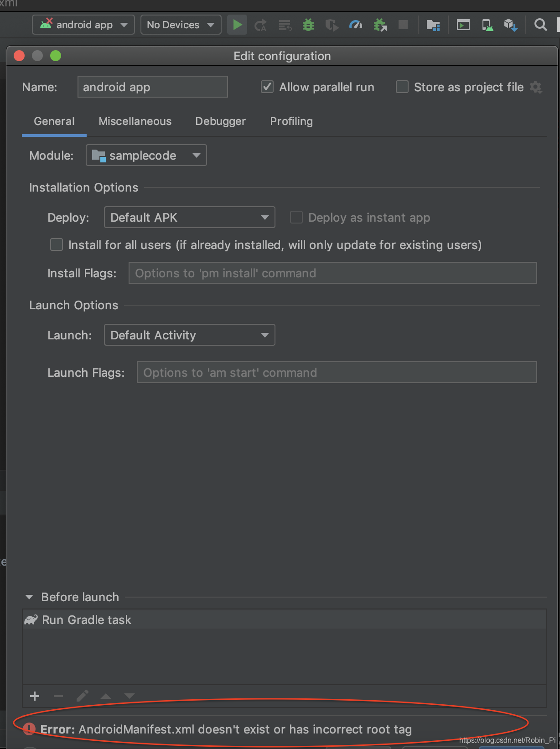Click the Install Flags input field
Screen dimensions: 560x749
tap(333, 273)
